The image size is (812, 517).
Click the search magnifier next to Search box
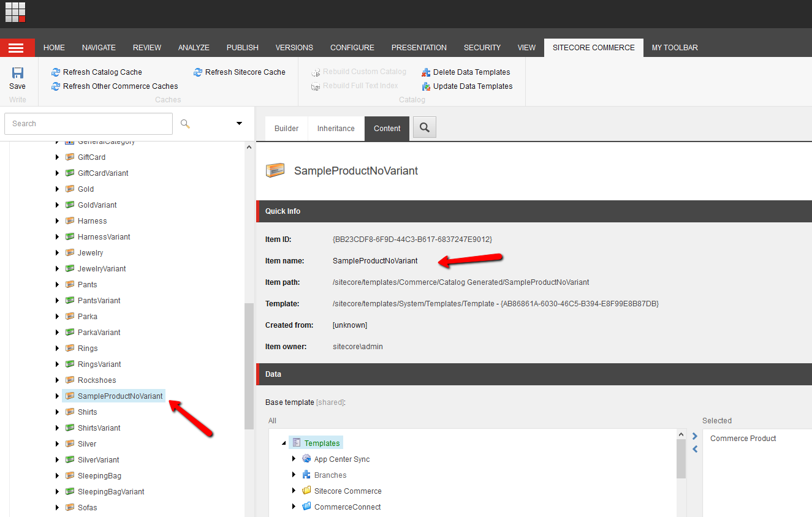185,124
